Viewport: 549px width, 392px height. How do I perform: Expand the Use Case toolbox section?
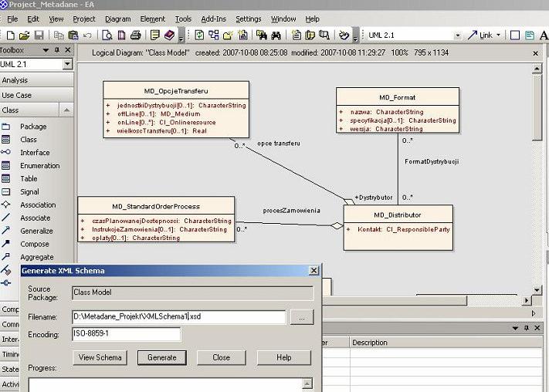coord(36,95)
